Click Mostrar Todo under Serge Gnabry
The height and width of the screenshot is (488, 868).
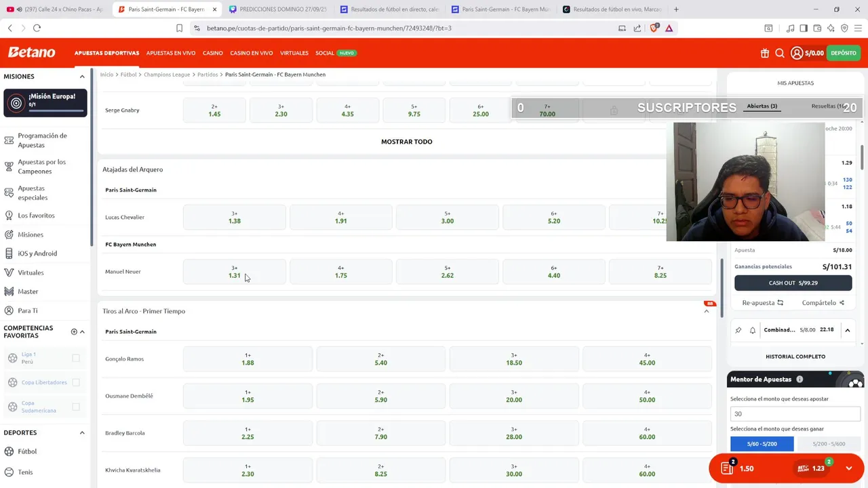(407, 142)
